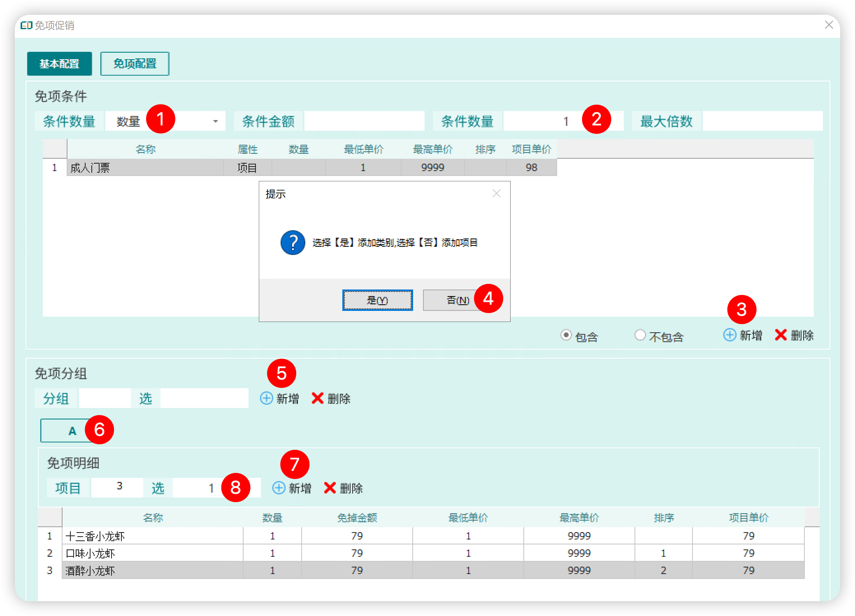Click the 项目 field showing 3
The height and width of the screenshot is (616, 855).
[x=117, y=488]
